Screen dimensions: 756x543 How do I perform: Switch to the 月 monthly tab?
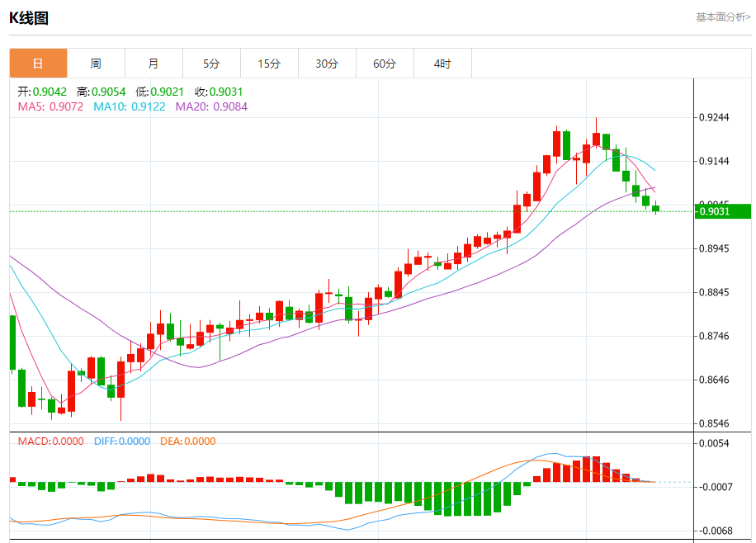tap(154, 64)
